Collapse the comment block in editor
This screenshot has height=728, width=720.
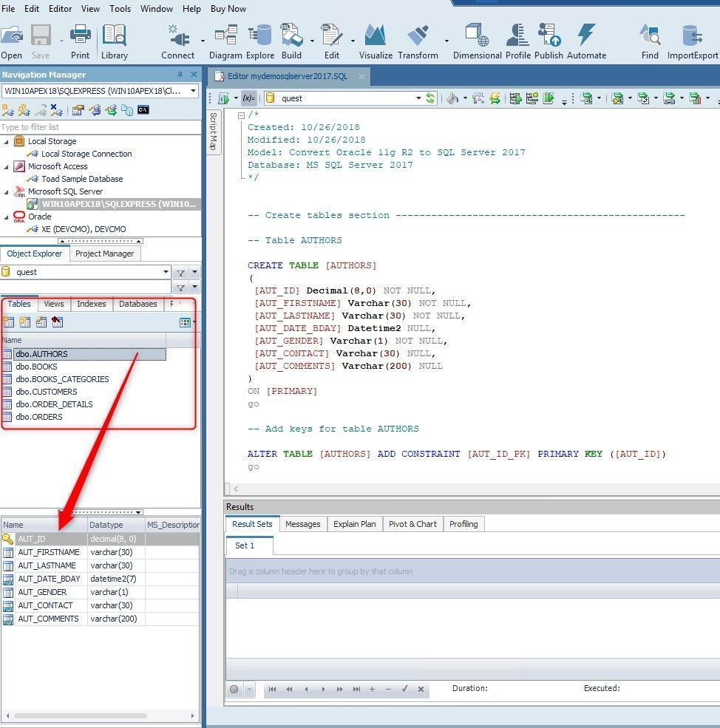pos(241,115)
